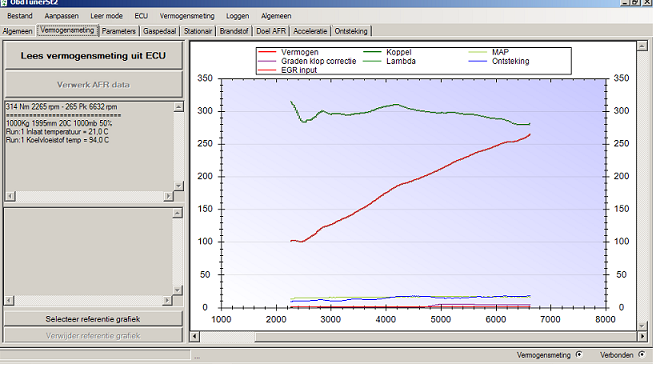Screen dimensions: 656x384
Task: Click down arrow of lower empty list box
Action: [178, 290]
